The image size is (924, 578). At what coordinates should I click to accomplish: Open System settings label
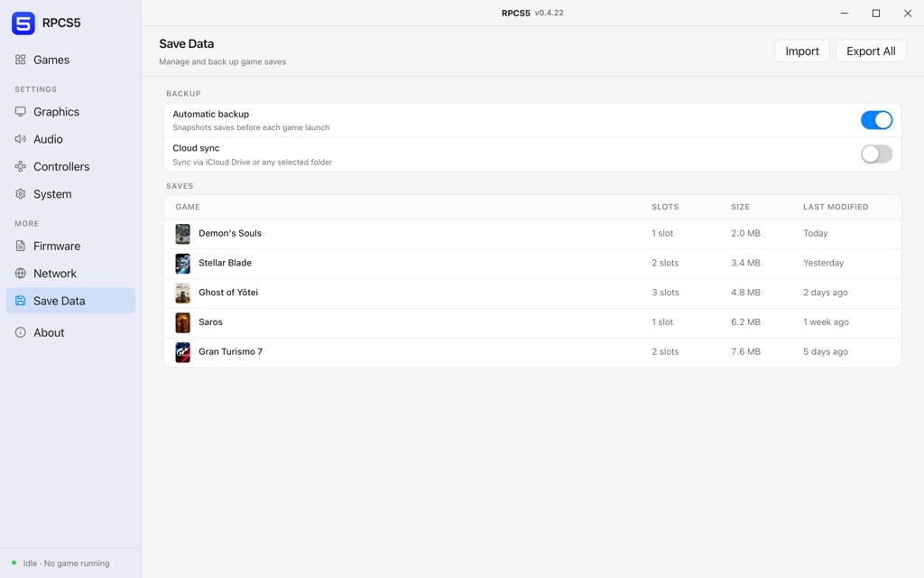pyautogui.click(x=52, y=194)
